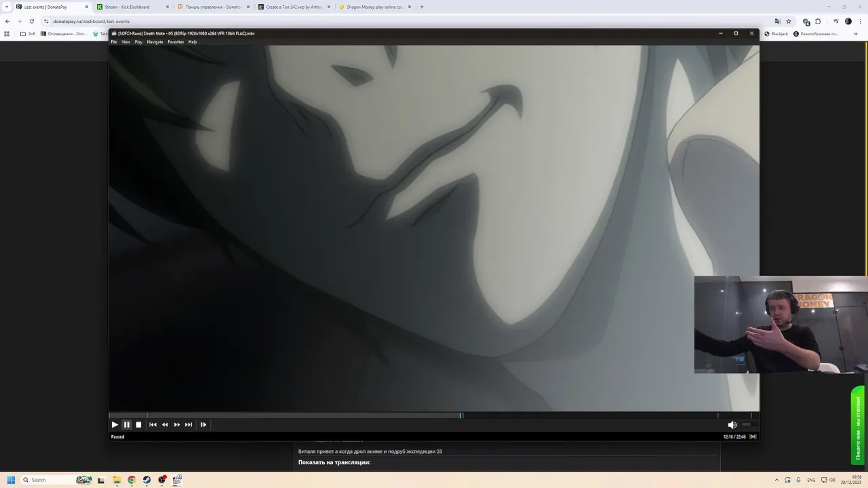The width and height of the screenshot is (868, 488).
Task: Click the streamer webcam overlay
Action: [781, 324]
